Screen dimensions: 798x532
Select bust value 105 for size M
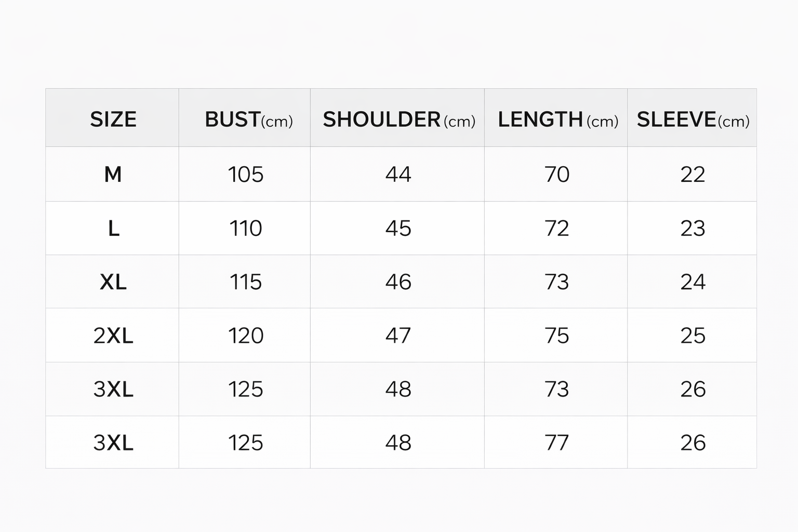pos(246,175)
